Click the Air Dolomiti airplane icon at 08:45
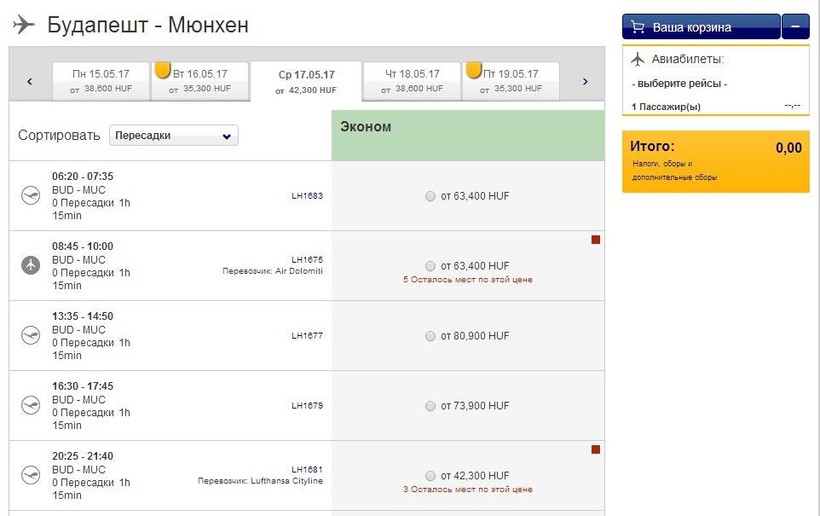The height and width of the screenshot is (516, 820). click(x=30, y=265)
